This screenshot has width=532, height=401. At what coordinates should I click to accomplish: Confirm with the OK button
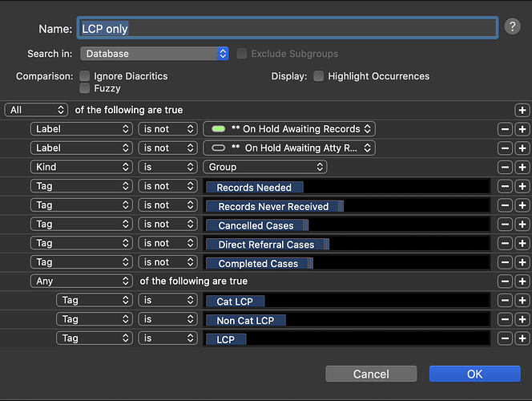474,374
